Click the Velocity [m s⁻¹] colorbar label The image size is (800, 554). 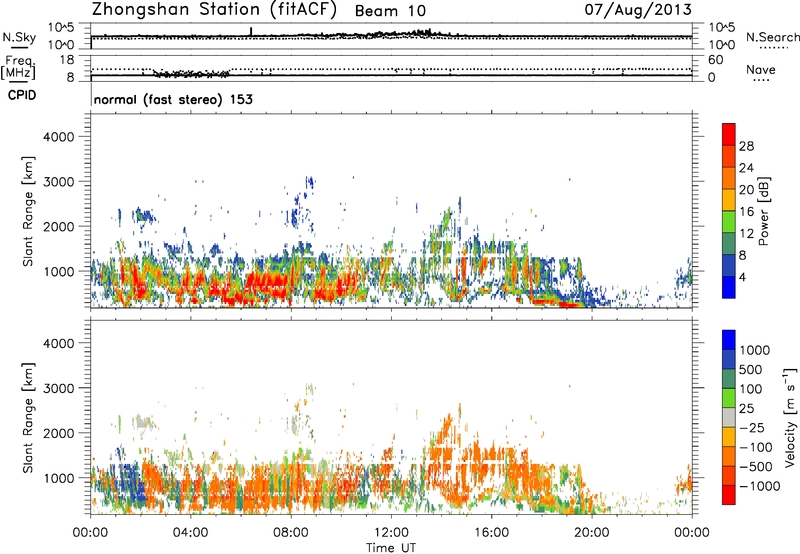[x=790, y=417]
